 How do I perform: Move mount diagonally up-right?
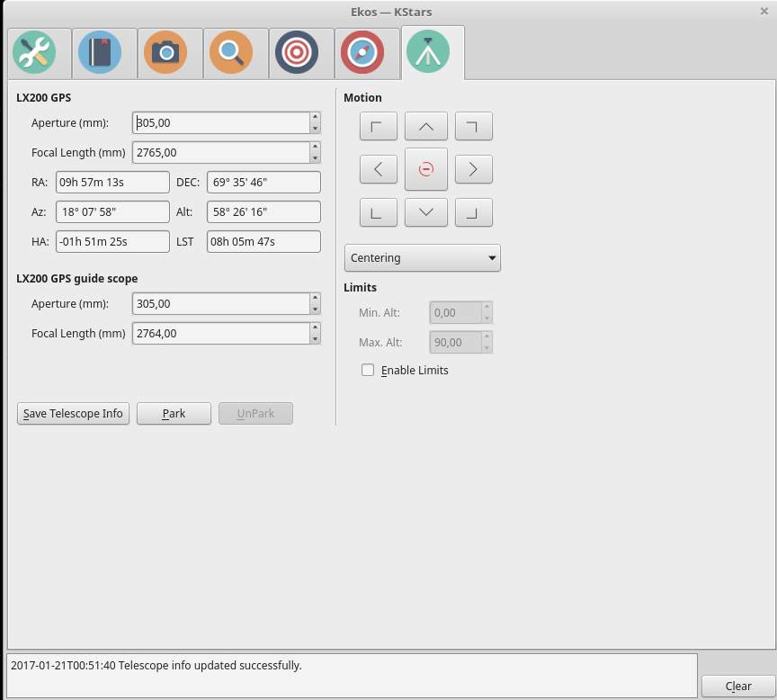(x=474, y=127)
